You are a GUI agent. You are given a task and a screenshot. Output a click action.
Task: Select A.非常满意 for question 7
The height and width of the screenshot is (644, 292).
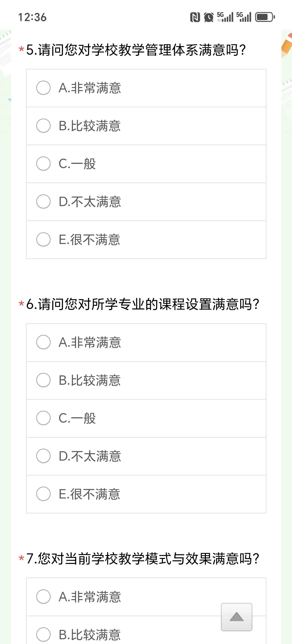pos(146,597)
